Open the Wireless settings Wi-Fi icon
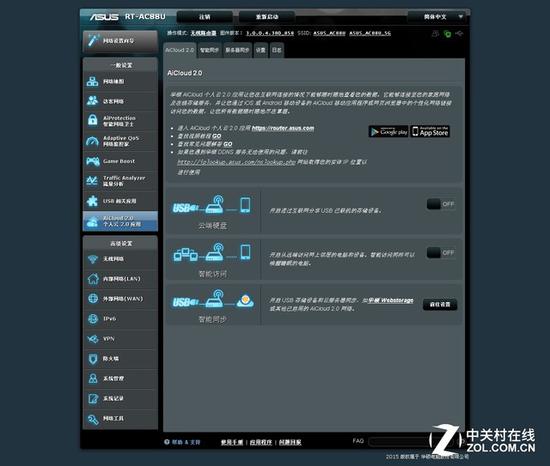 93,259
